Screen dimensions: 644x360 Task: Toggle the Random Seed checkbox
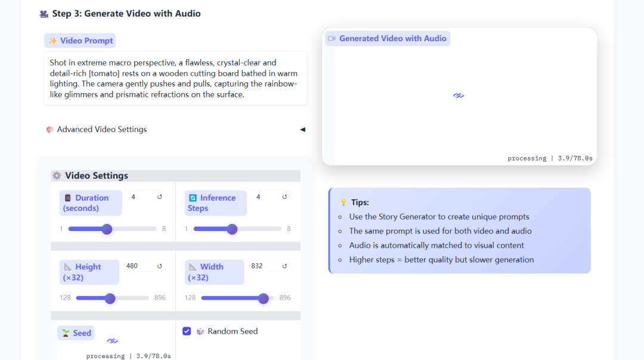point(187,331)
